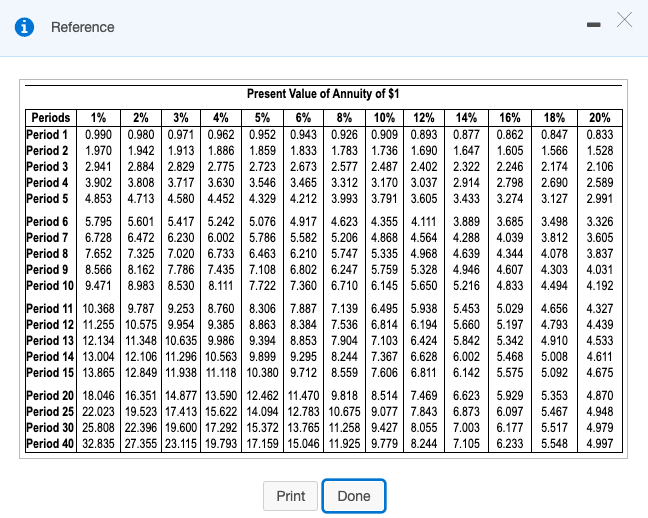This screenshot has height=518, width=648.
Task: Click the Period 13 row label
Action: click(x=50, y=341)
